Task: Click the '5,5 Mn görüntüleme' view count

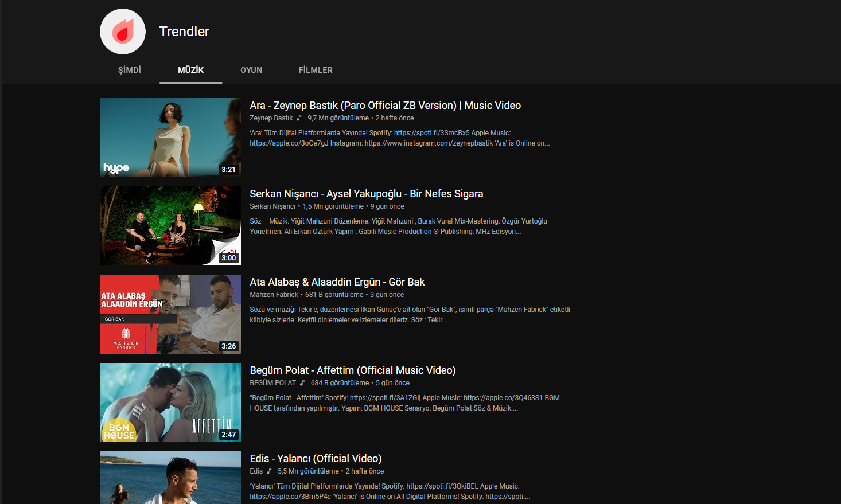Action: coord(308,471)
